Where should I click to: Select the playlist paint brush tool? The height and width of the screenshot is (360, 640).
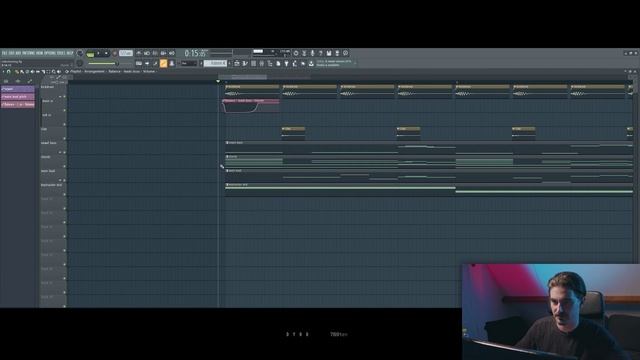[22, 71]
